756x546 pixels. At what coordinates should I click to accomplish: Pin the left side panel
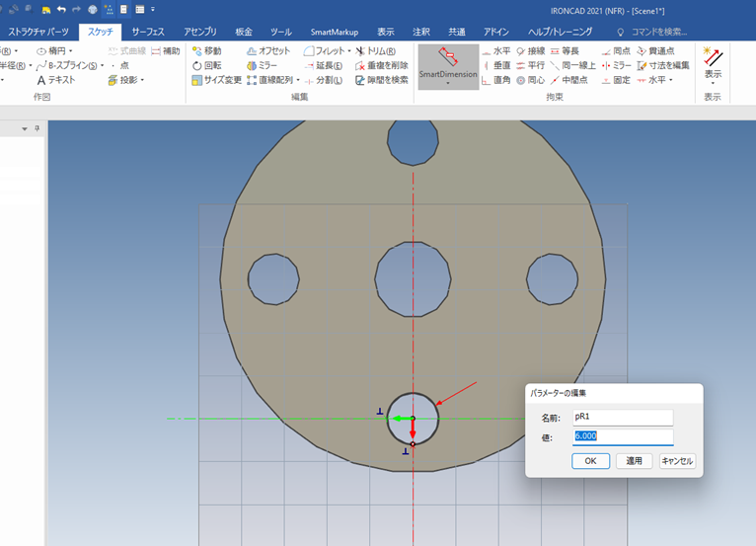(38, 128)
